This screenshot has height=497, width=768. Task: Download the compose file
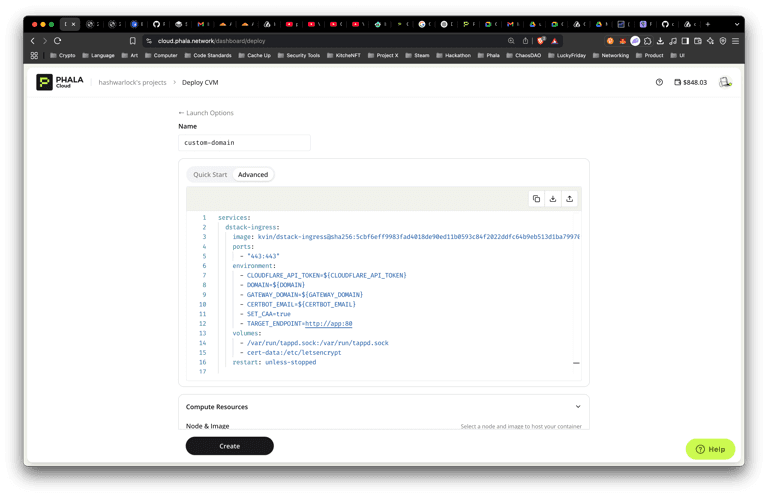pyautogui.click(x=553, y=199)
